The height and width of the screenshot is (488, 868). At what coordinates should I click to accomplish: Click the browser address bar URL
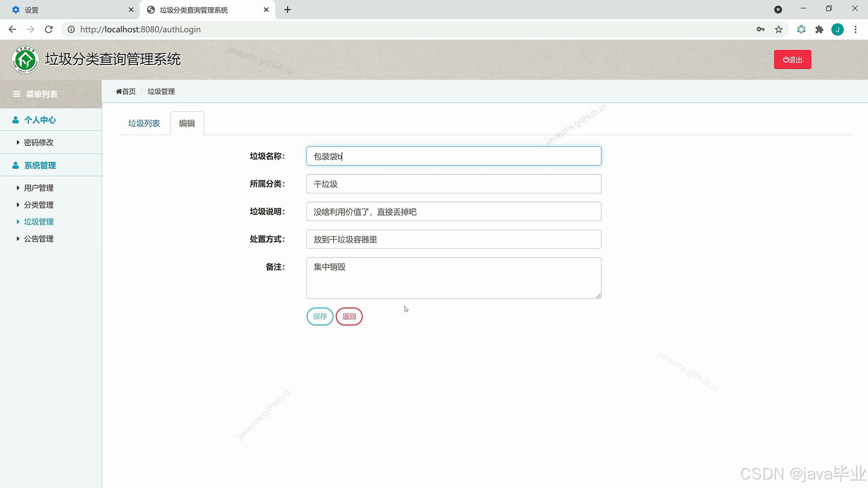140,29
